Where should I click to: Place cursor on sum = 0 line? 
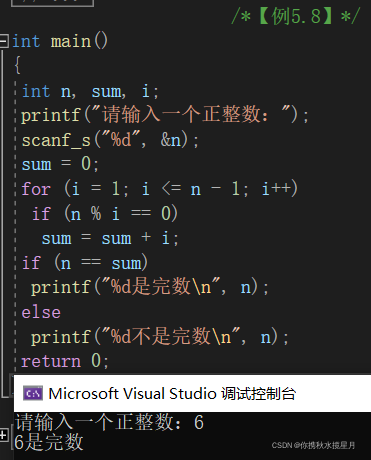pyautogui.click(x=60, y=164)
